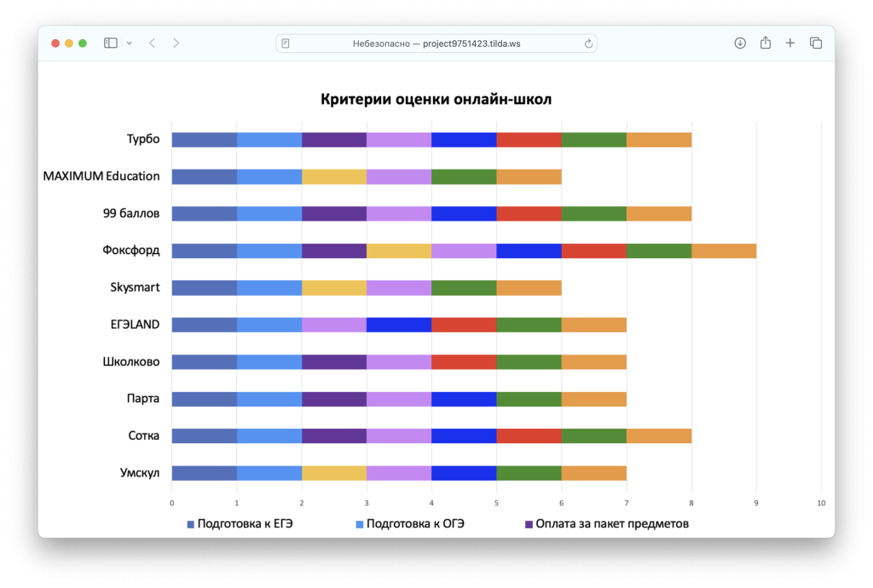Click the Подготовка к ОГЭ legend label
The image size is (873, 588).
(415, 524)
